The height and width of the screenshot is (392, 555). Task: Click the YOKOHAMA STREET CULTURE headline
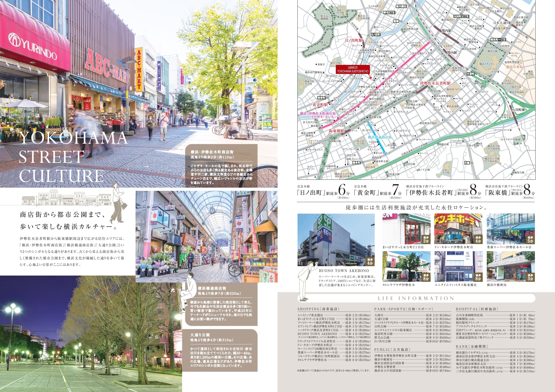(73, 157)
